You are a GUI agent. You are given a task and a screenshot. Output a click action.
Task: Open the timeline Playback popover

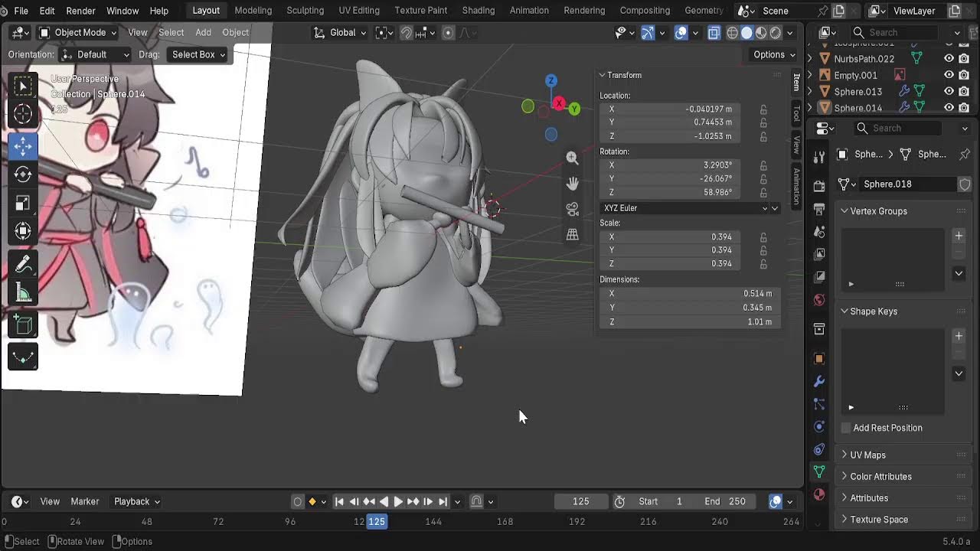point(137,502)
